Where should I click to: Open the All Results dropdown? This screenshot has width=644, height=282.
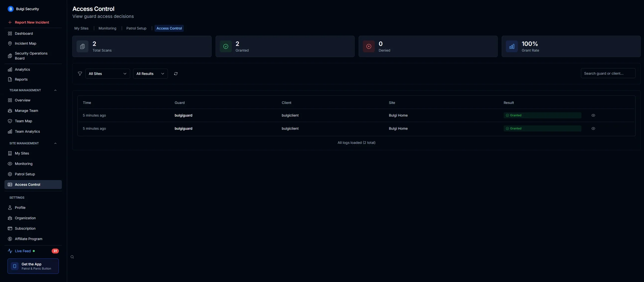(x=150, y=73)
